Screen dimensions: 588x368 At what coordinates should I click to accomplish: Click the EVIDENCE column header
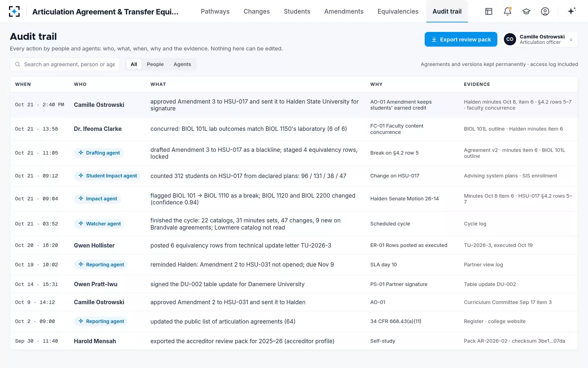coord(477,84)
